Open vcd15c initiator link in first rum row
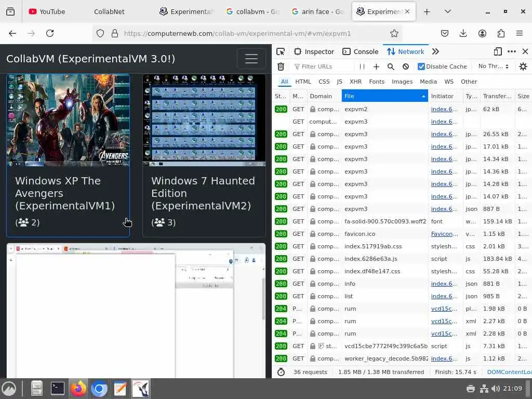 (x=444, y=309)
